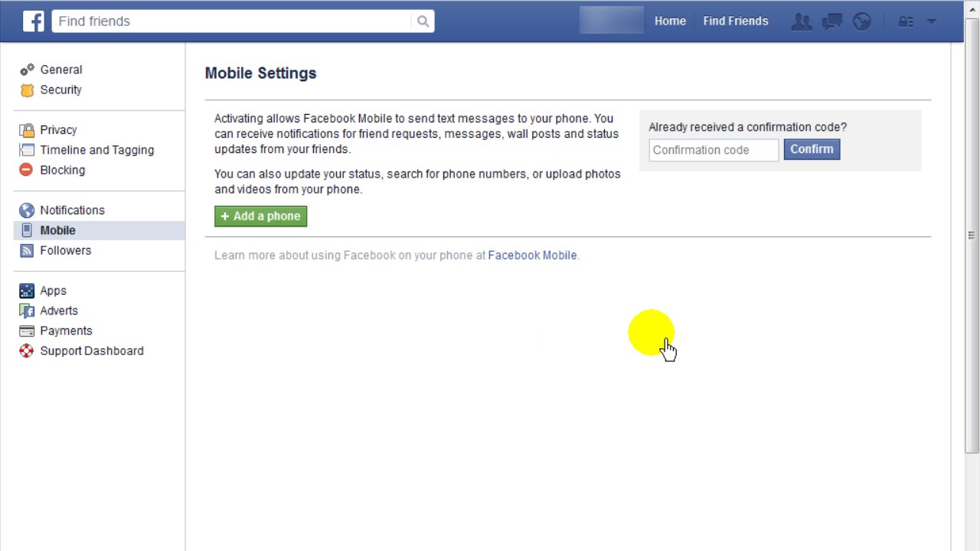
Task: Click the Facebook logo icon
Action: (x=33, y=21)
